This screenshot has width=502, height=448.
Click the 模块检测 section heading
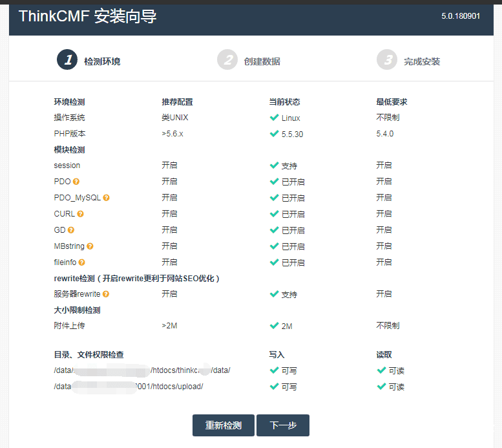pos(69,149)
